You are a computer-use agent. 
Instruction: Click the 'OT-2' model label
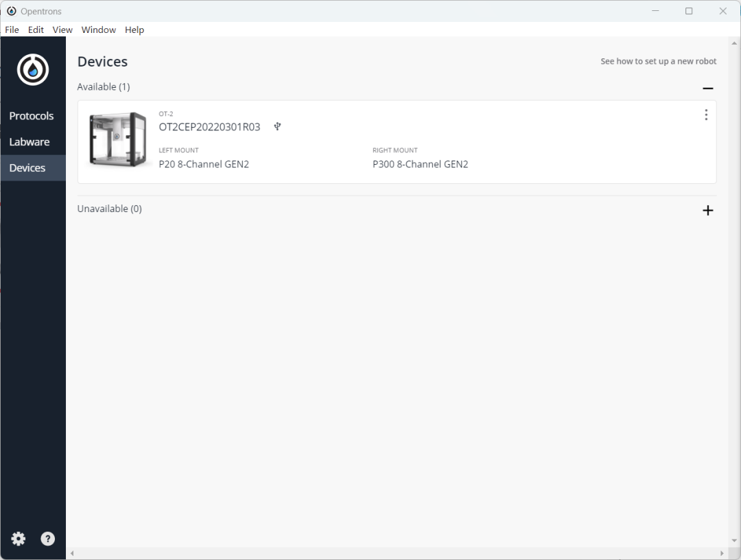(166, 114)
